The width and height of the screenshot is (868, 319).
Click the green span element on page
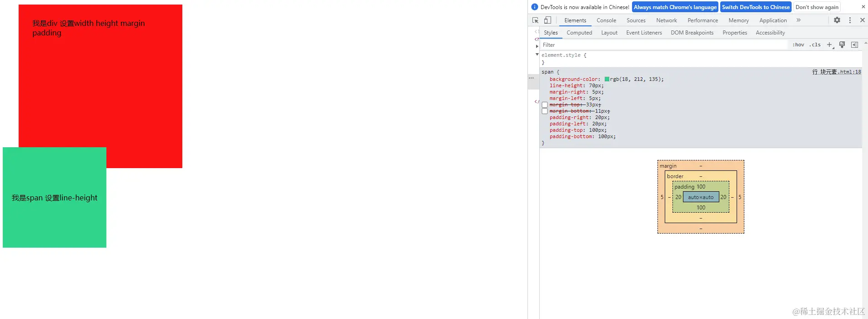55,197
